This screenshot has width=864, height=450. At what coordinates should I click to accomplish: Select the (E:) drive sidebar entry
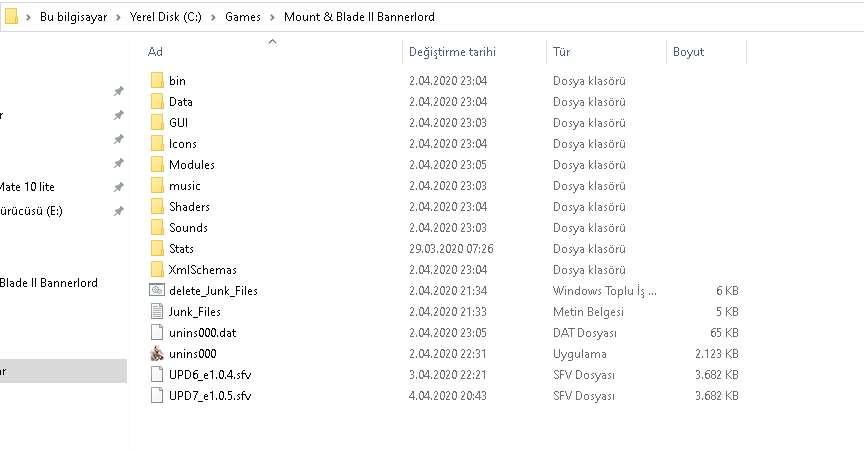tap(31, 211)
